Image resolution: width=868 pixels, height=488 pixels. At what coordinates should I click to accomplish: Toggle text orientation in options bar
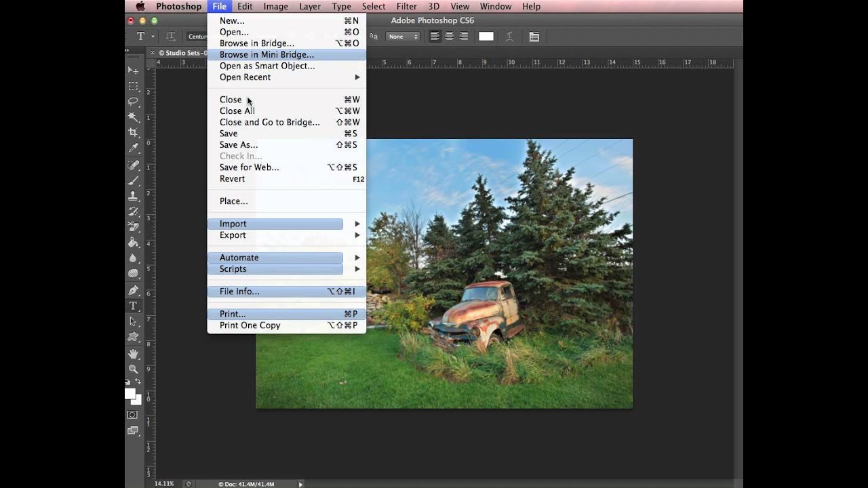pos(171,37)
